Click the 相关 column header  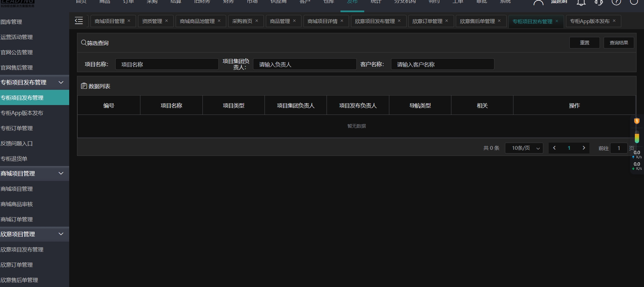coord(482,105)
